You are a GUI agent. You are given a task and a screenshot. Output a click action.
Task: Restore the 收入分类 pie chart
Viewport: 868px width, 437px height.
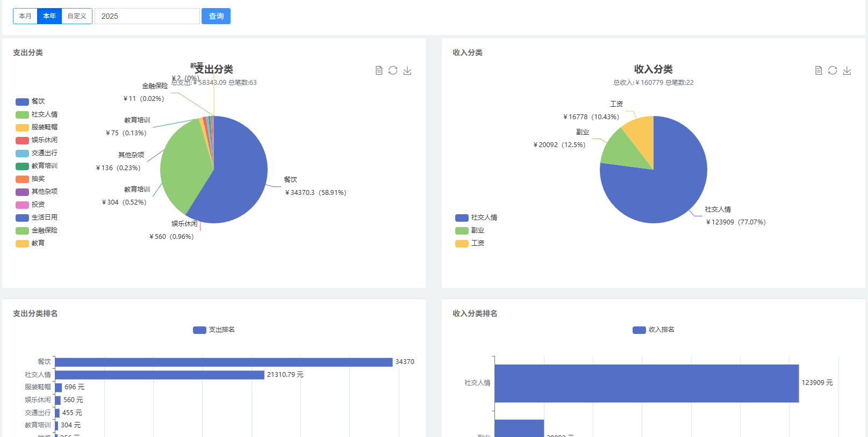(833, 70)
